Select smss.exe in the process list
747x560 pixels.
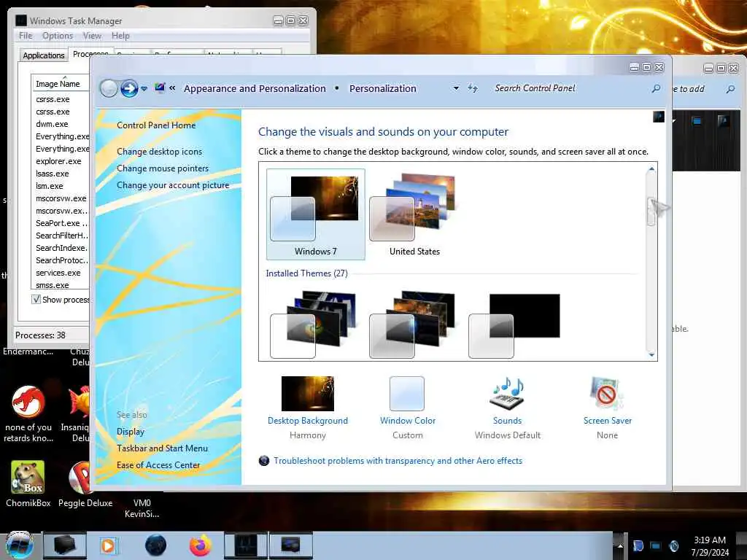pyautogui.click(x=53, y=285)
